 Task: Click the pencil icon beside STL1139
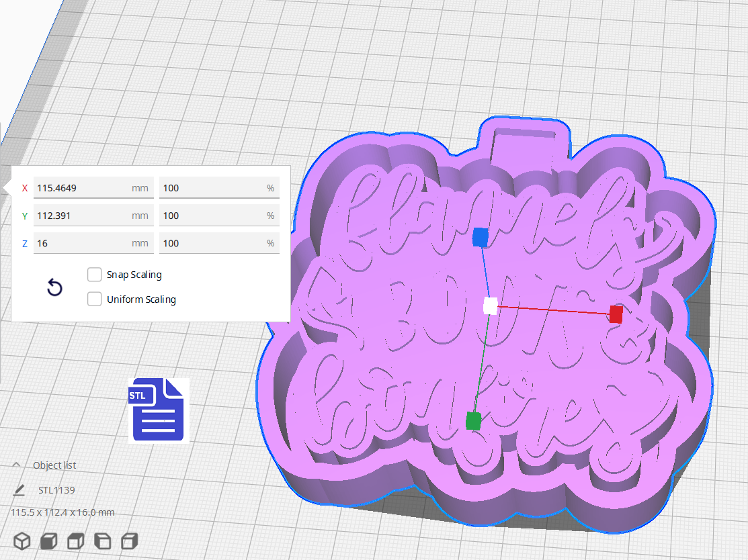pyautogui.click(x=20, y=489)
